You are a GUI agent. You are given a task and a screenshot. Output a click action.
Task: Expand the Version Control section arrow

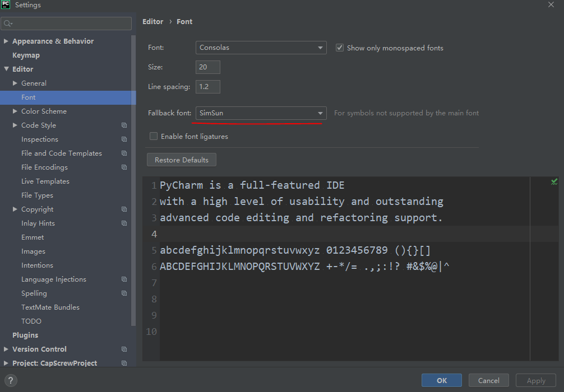6,349
